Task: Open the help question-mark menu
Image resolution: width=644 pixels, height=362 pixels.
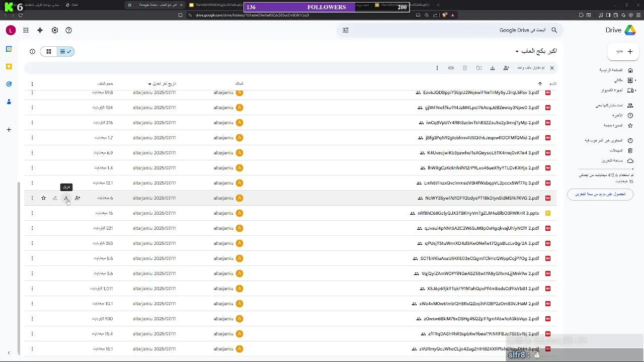Action: 69,30
